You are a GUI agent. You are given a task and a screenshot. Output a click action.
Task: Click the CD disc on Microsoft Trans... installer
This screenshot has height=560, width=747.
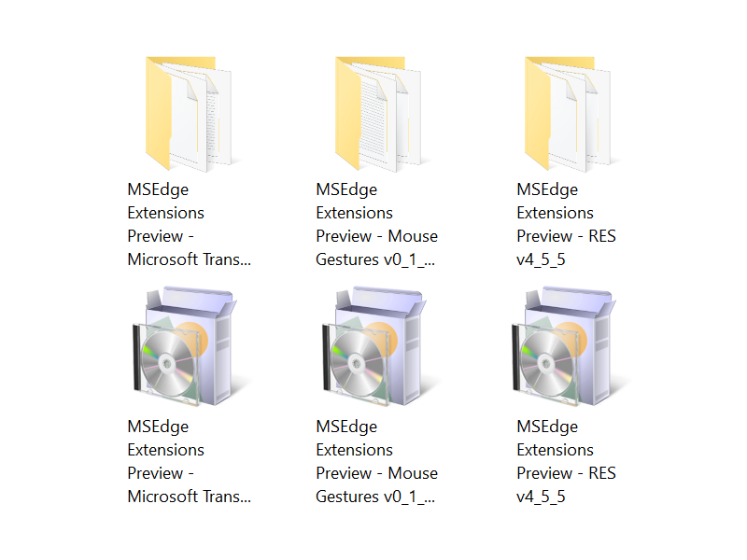(168, 364)
